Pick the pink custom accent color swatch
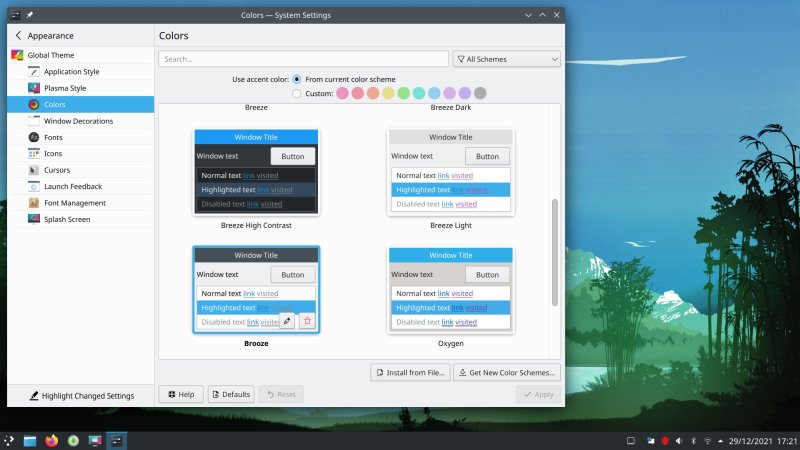Viewport: 800px width, 450px height. click(343, 94)
